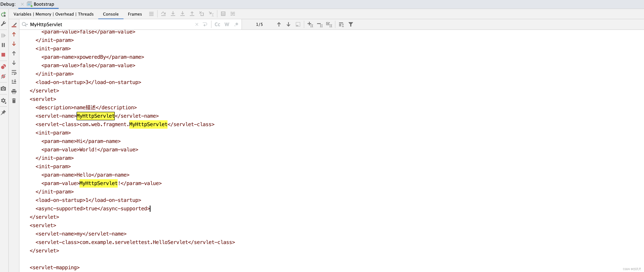This screenshot has height=272, width=644.
Task: Open View Breakpoints red circles icon
Action: coord(3,67)
